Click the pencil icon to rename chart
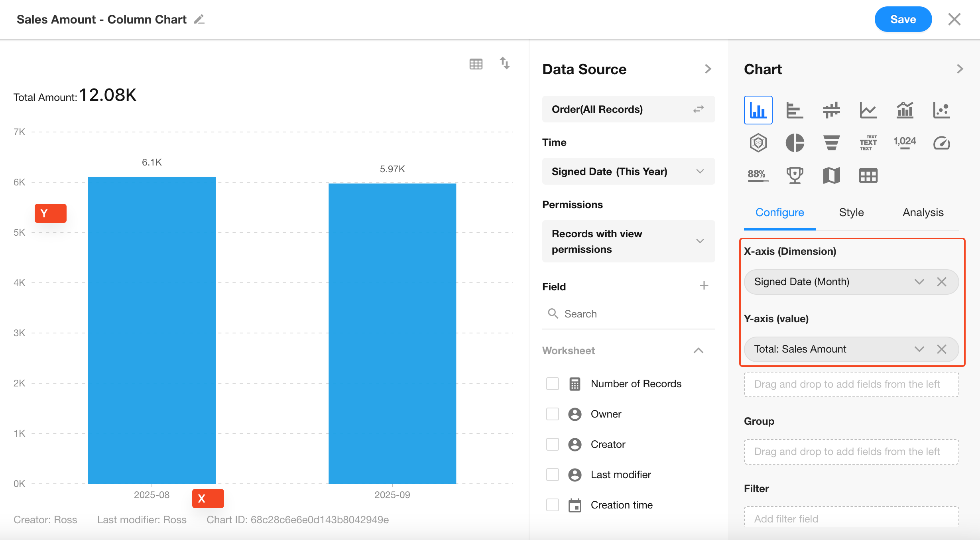The image size is (980, 540). coord(199,19)
